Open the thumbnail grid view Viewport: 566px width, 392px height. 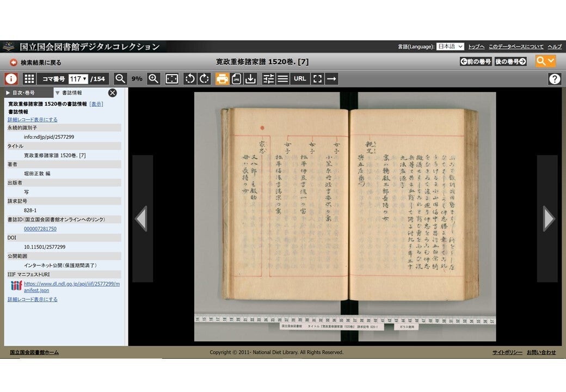29,79
